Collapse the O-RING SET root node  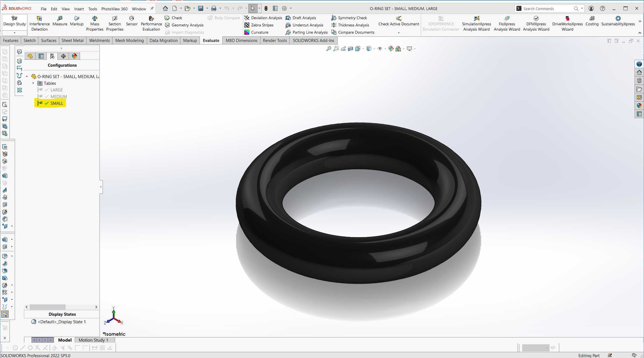tap(27, 76)
